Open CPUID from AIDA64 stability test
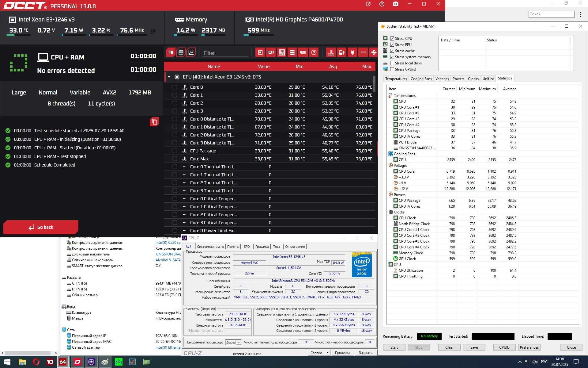588x368 pixels. tap(504, 347)
